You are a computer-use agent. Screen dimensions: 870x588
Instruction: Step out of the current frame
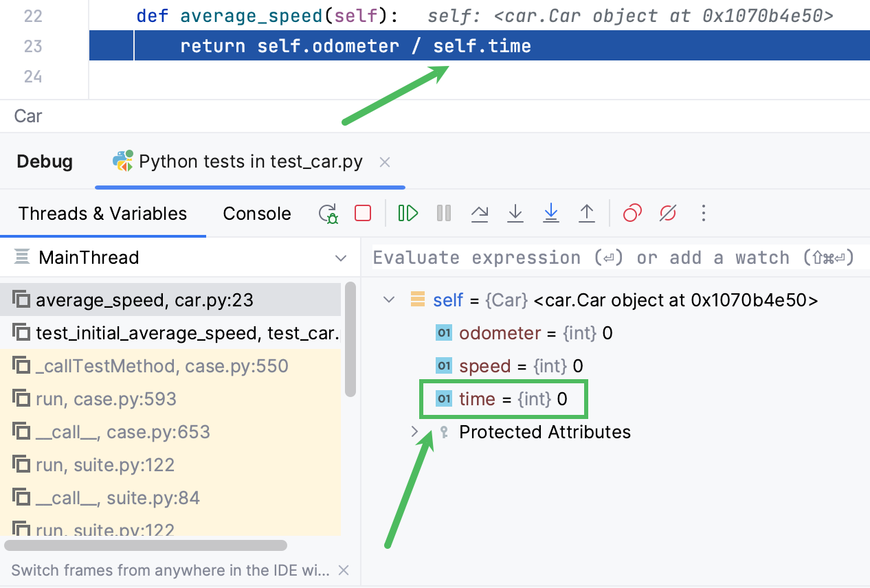[x=587, y=213]
